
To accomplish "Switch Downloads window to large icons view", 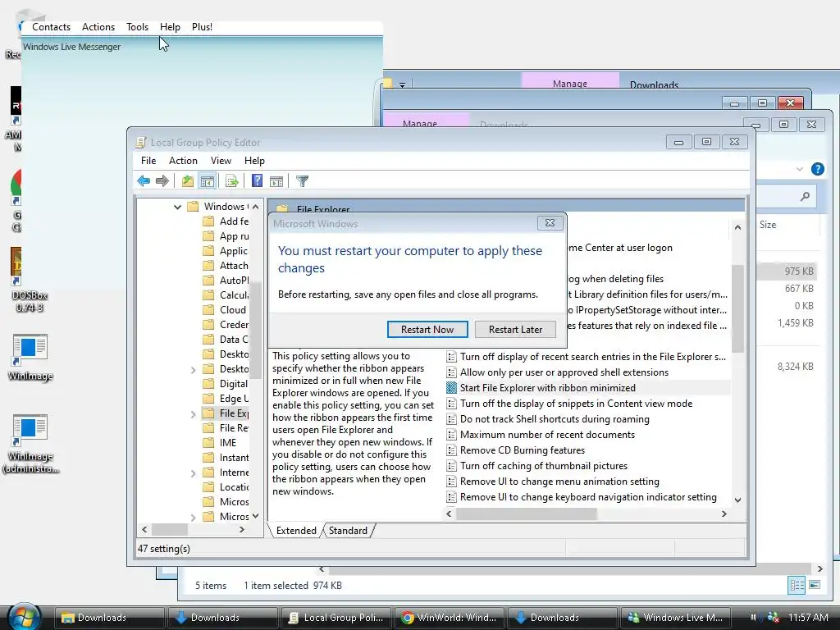I will [815, 585].
